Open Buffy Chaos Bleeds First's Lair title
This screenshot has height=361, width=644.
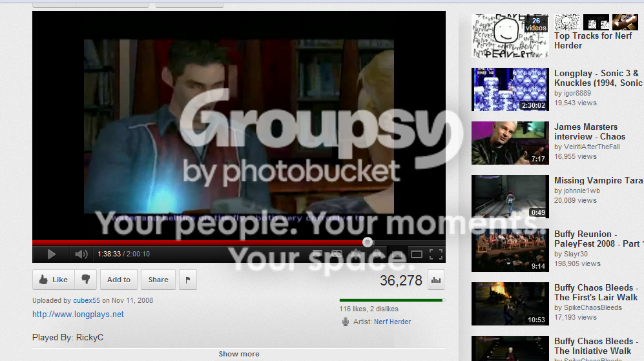pyautogui.click(x=596, y=293)
